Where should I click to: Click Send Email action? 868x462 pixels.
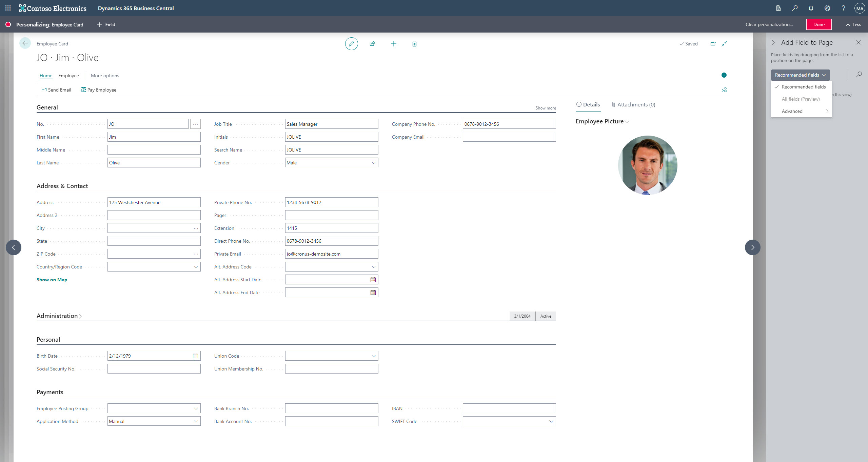(x=56, y=90)
